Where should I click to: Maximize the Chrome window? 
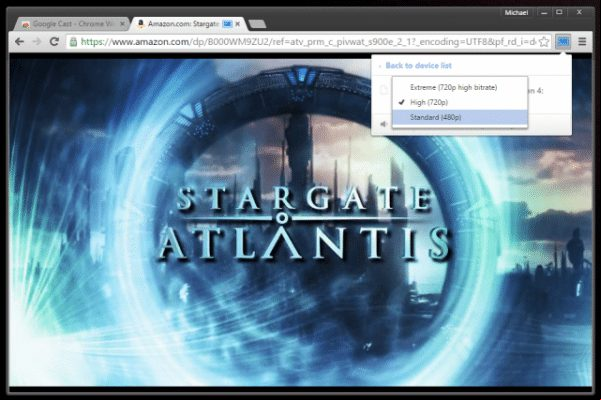click(x=560, y=13)
